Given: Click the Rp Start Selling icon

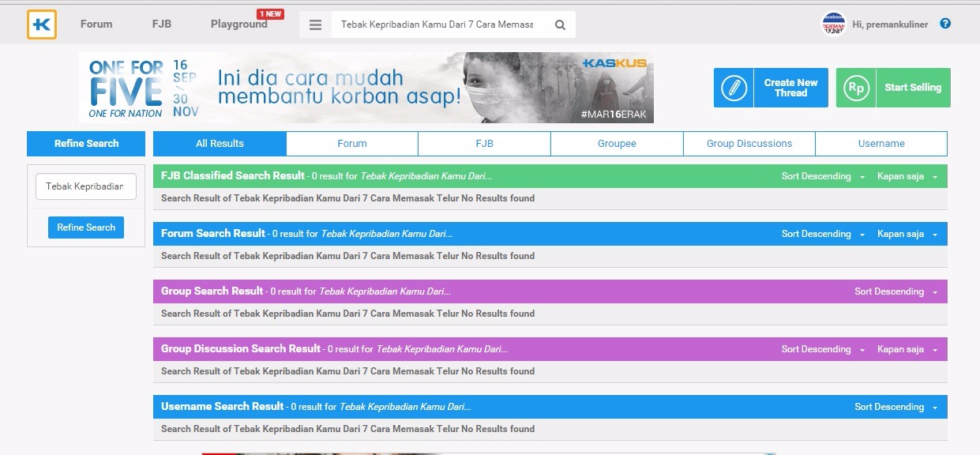Looking at the screenshot, I should pyautogui.click(x=856, y=88).
